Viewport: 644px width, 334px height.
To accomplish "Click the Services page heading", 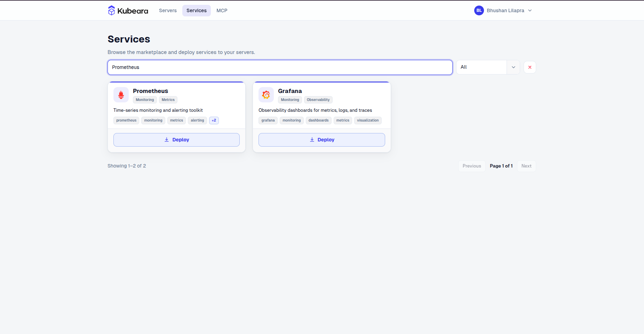I will point(129,39).
